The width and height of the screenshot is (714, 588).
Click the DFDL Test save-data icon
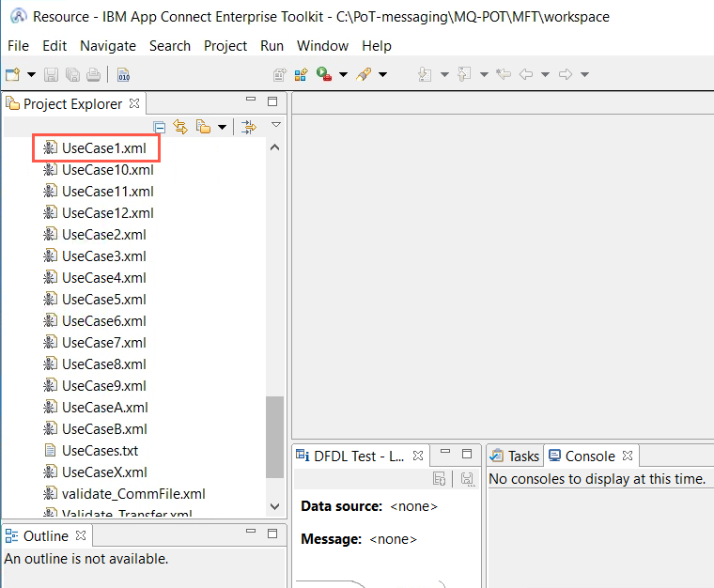[468, 479]
